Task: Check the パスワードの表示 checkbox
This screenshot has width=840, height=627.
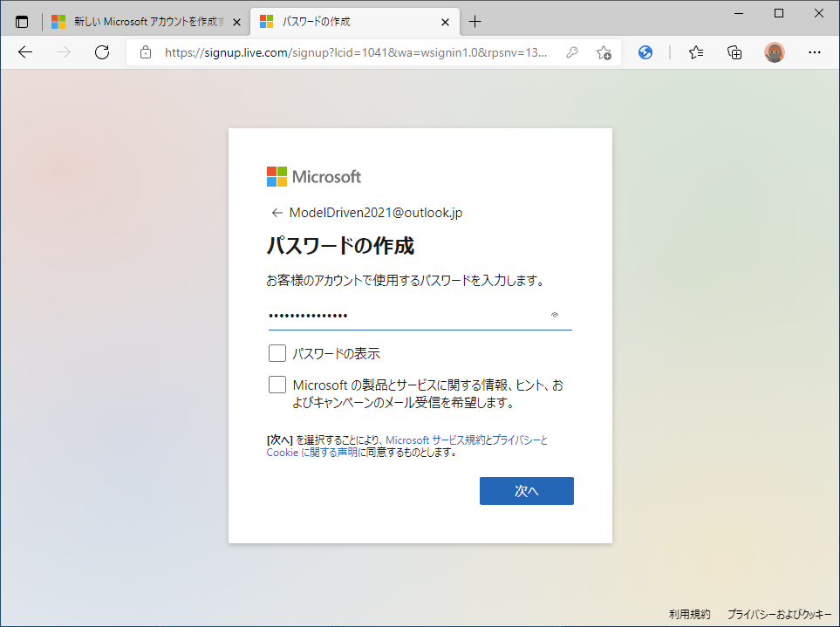Action: click(x=277, y=353)
